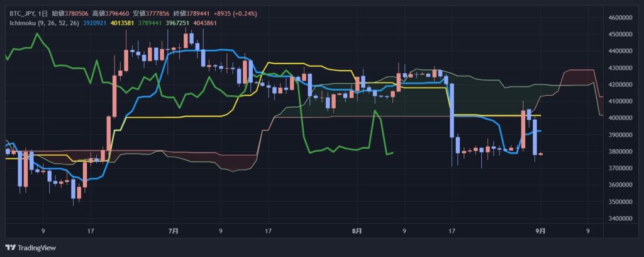Click the TradingView logo icon

coord(10,247)
